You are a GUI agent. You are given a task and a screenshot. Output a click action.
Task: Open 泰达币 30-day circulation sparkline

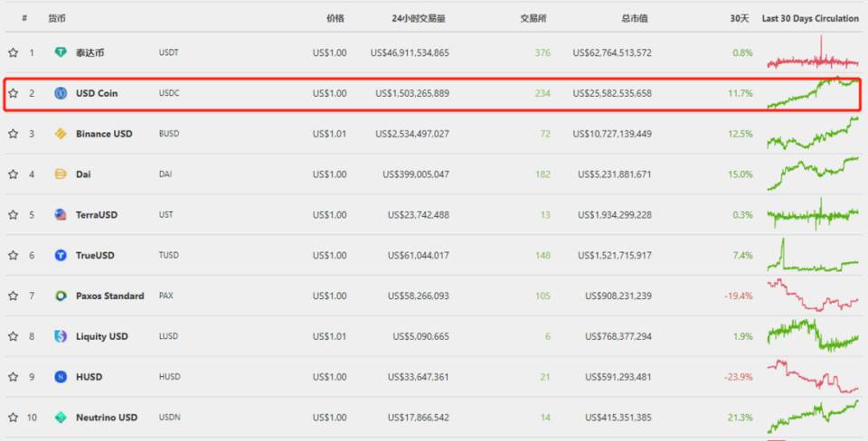[x=813, y=52]
